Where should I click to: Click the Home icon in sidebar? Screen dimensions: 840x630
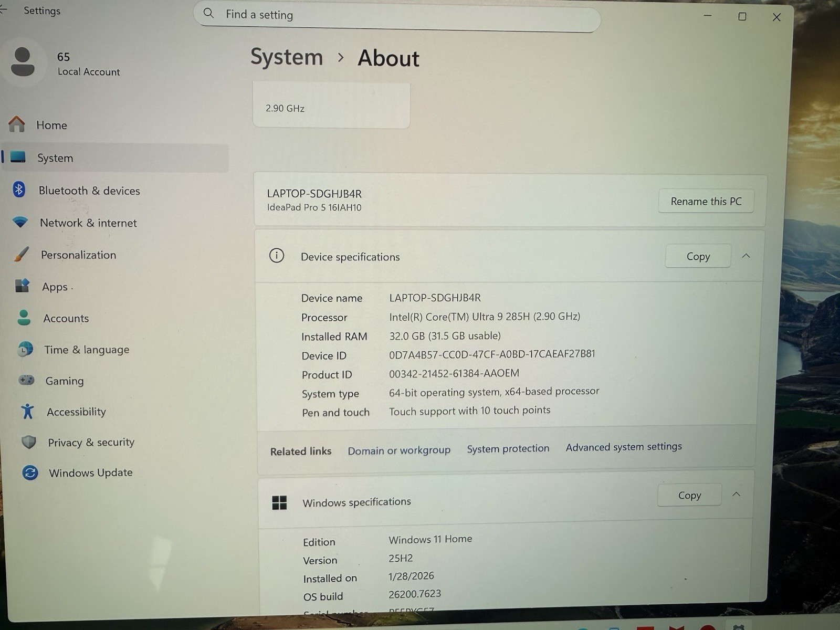17,124
